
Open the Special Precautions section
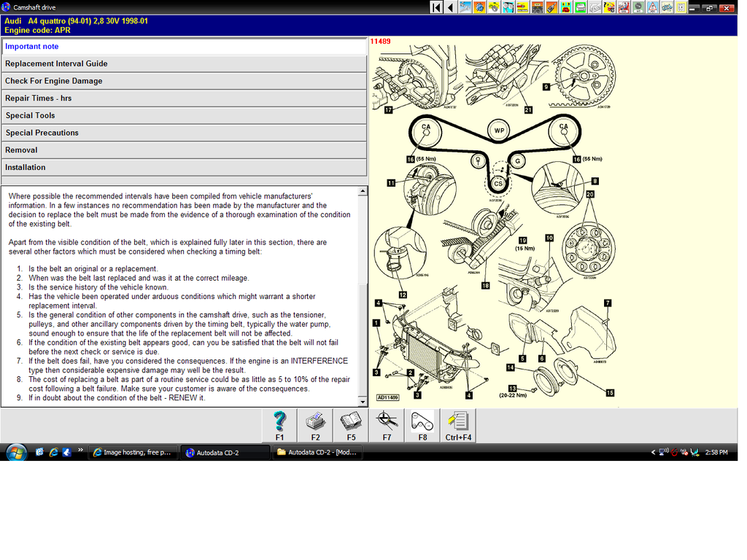(x=185, y=133)
